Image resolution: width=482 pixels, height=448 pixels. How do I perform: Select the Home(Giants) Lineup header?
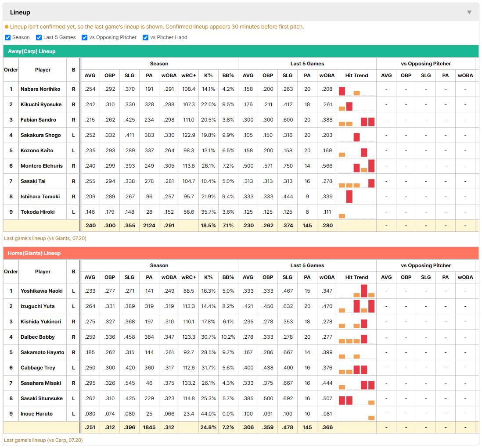coord(241,253)
